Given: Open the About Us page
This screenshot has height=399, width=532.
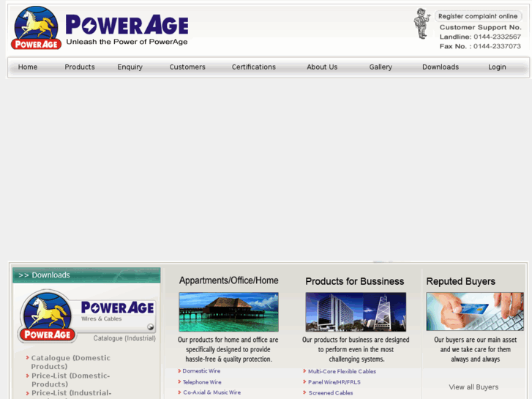Looking at the screenshot, I should [x=322, y=67].
